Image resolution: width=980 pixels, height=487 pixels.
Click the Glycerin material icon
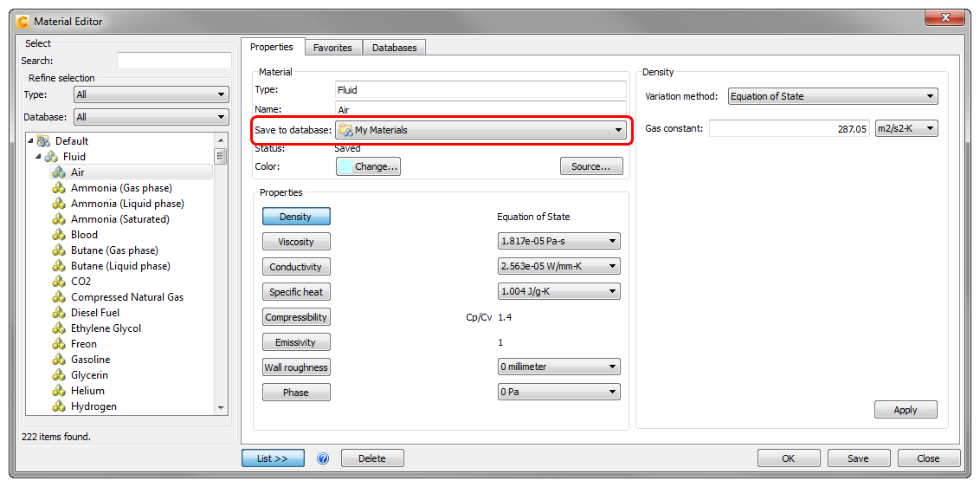pyautogui.click(x=59, y=375)
